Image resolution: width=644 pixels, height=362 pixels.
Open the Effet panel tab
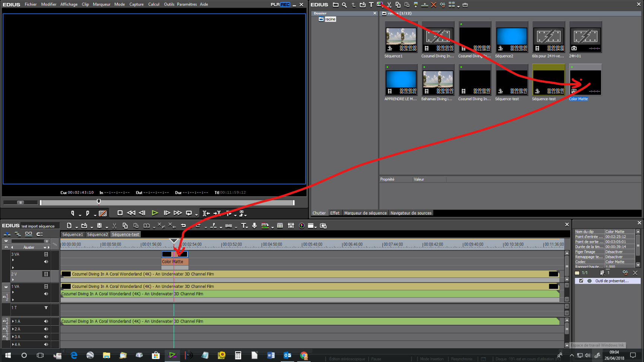point(335,213)
